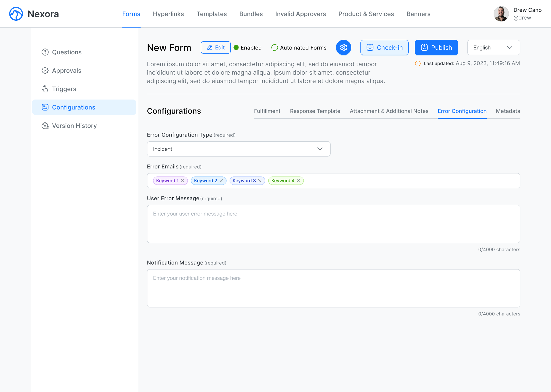Viewport: 551px width, 392px height.
Task: Open the Version History clock icon
Action: [45, 126]
